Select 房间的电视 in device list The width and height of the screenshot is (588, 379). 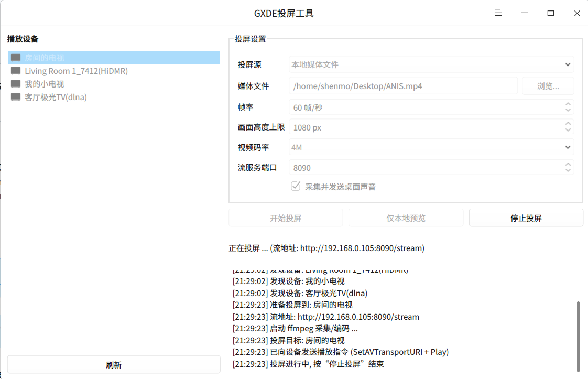point(114,58)
